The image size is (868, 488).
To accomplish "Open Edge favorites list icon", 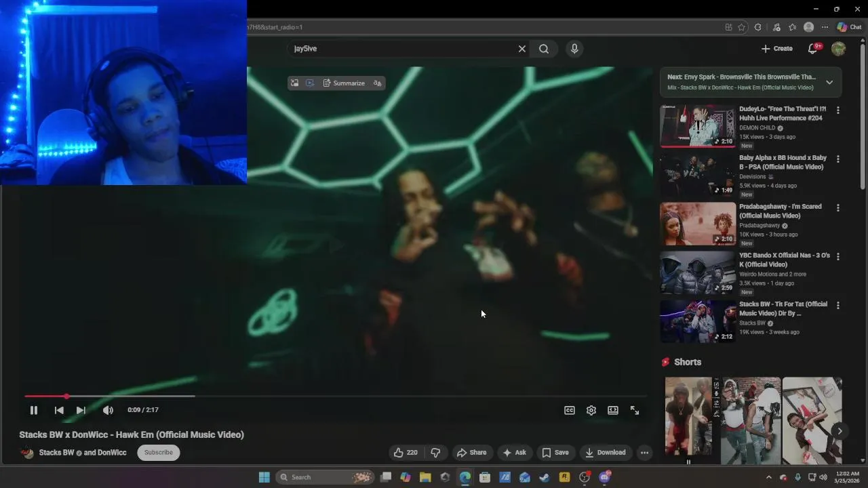I will 792,27.
